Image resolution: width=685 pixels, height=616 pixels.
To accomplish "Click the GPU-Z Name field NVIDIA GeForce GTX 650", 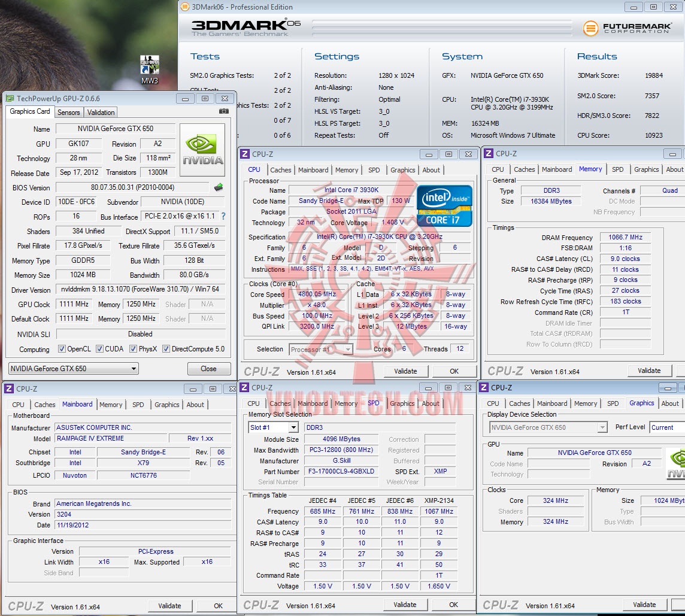I will coord(116,129).
